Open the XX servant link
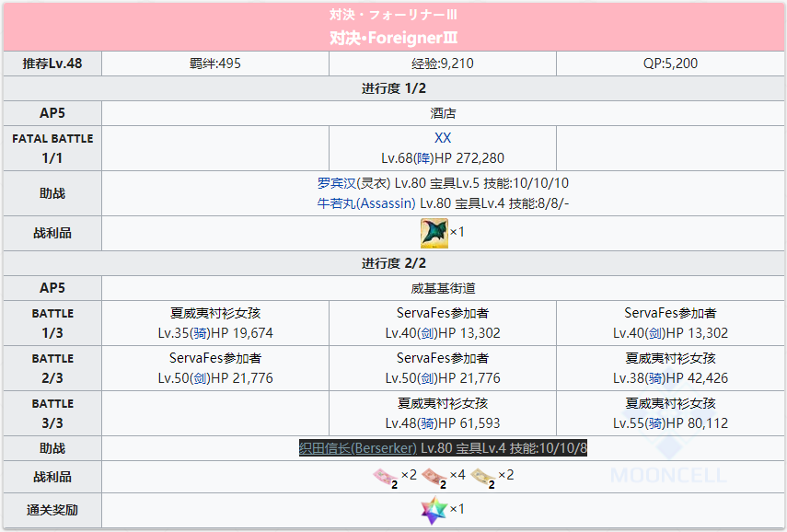 point(443,138)
